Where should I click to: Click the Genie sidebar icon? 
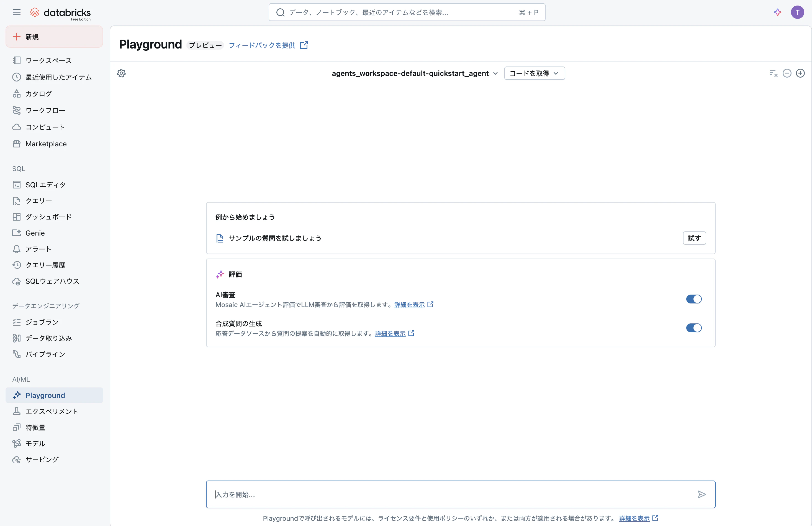pos(16,233)
